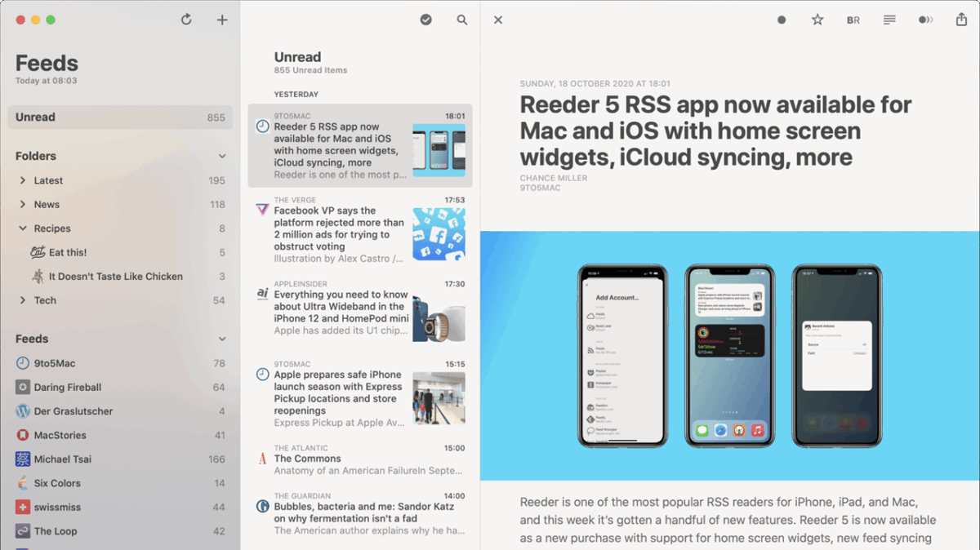
Task: Open the Bionic Reading BR option
Action: click(853, 20)
